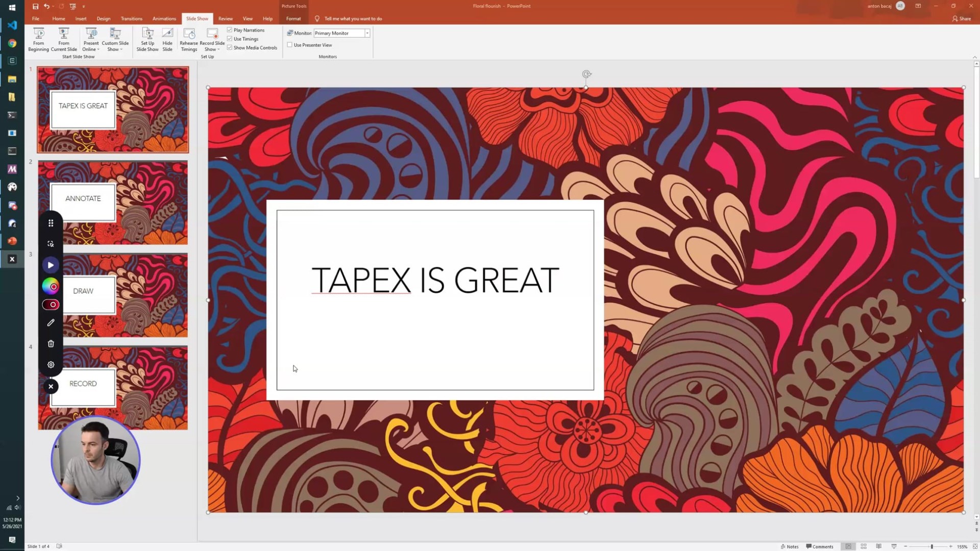Open the Primary Monitor dropdown
Viewport: 980px width, 551px height.
pos(367,33)
